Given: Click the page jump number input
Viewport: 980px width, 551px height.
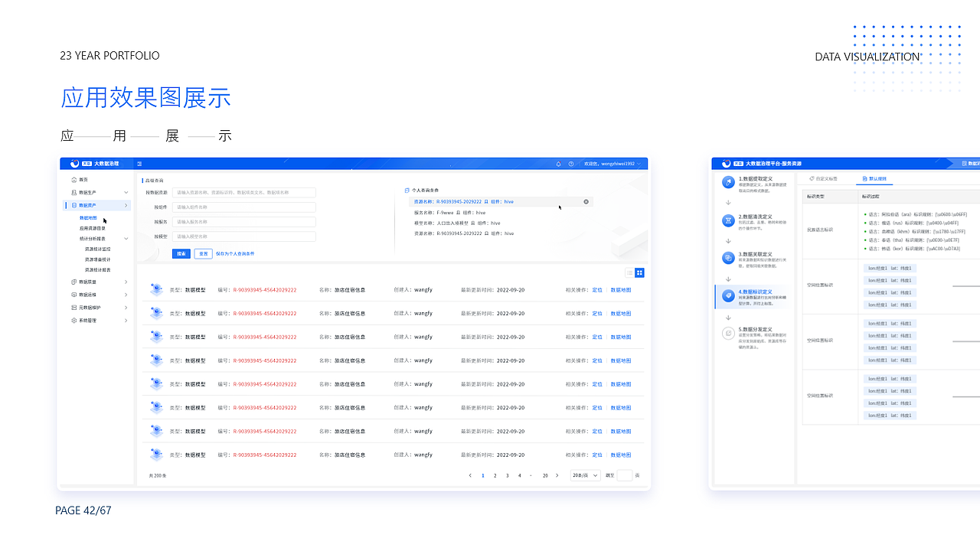Looking at the screenshot, I should [625, 475].
